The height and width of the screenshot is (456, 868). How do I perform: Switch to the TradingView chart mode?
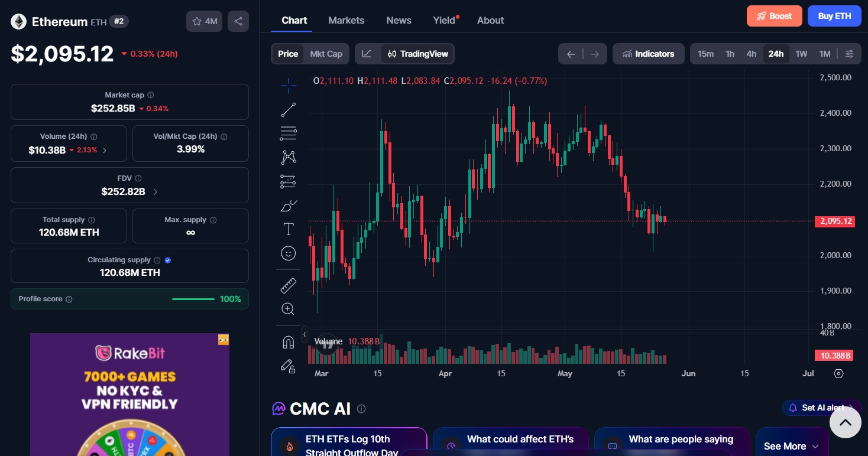coord(418,54)
